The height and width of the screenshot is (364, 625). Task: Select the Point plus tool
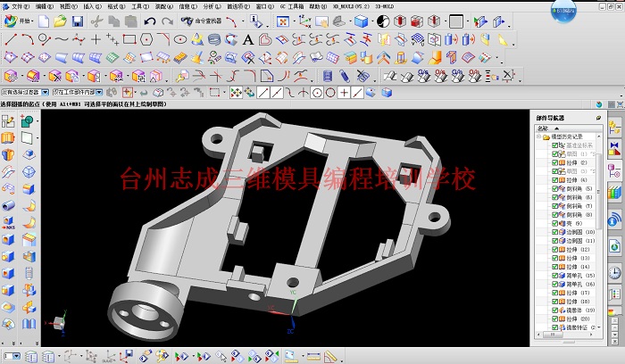96,39
